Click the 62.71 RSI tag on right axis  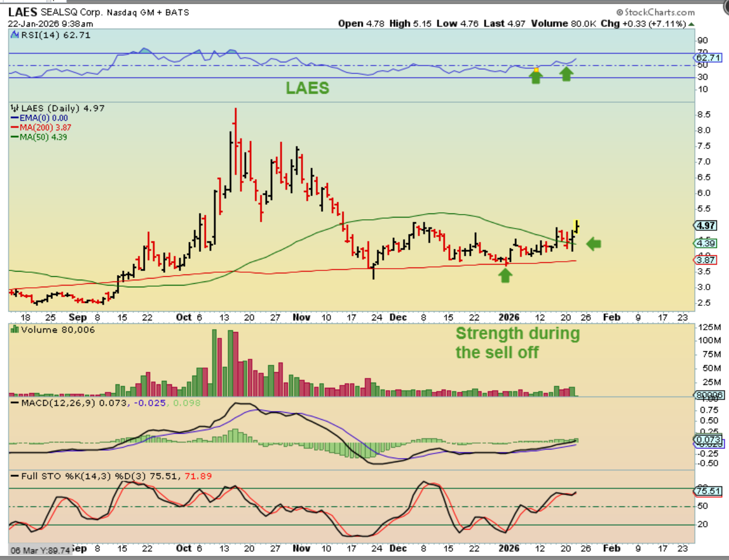[708, 58]
